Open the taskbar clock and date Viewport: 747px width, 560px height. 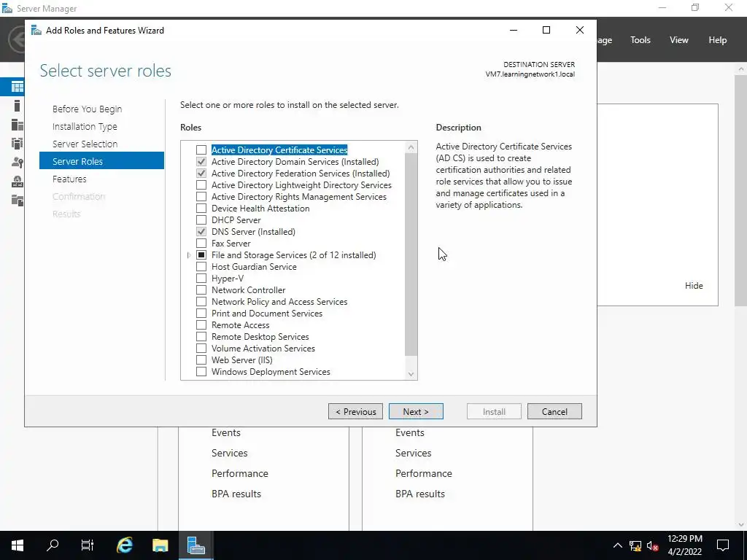point(684,545)
